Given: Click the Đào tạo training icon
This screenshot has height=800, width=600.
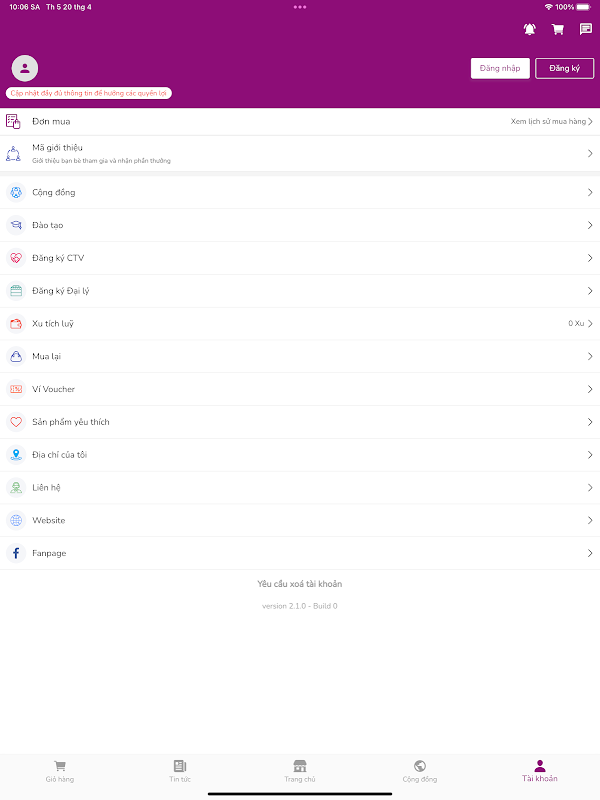Looking at the screenshot, I should pos(16,225).
